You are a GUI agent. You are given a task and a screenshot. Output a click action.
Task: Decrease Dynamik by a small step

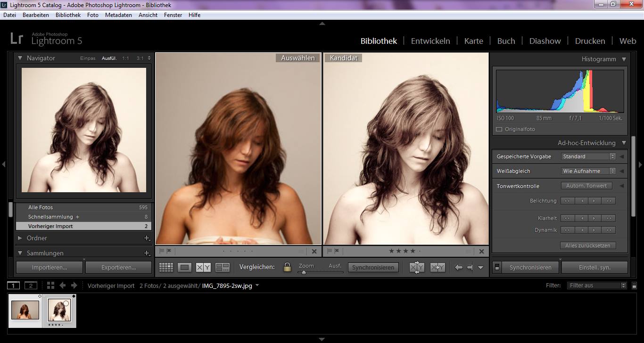581,230
